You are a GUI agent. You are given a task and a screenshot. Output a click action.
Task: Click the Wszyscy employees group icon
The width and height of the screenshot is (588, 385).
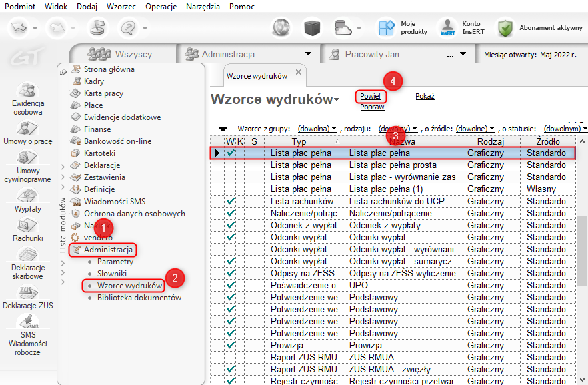point(99,55)
